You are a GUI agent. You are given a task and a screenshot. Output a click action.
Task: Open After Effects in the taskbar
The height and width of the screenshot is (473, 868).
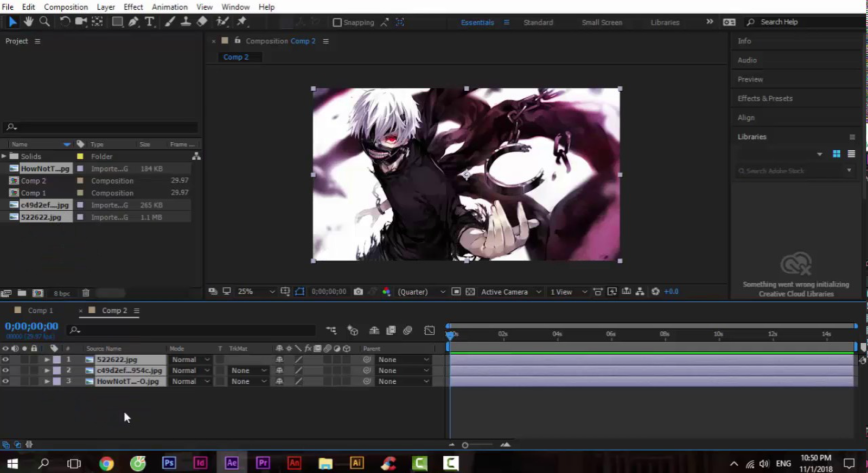232,463
